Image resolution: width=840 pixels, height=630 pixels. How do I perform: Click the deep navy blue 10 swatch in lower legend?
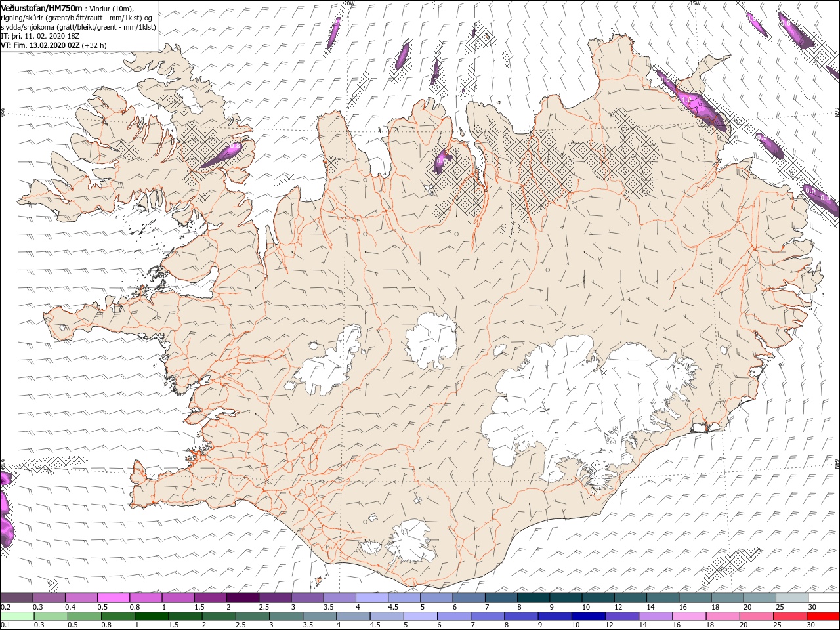point(588,616)
